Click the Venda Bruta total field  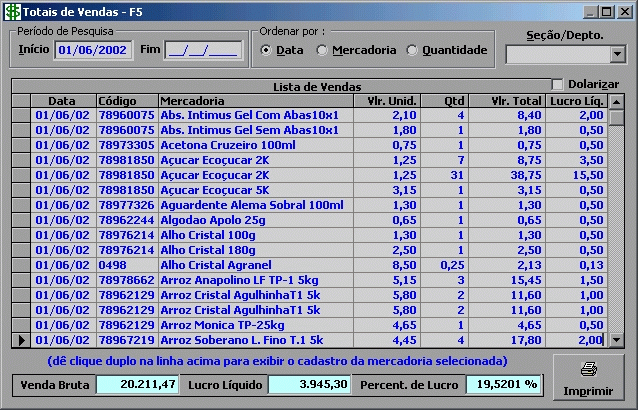(x=138, y=384)
